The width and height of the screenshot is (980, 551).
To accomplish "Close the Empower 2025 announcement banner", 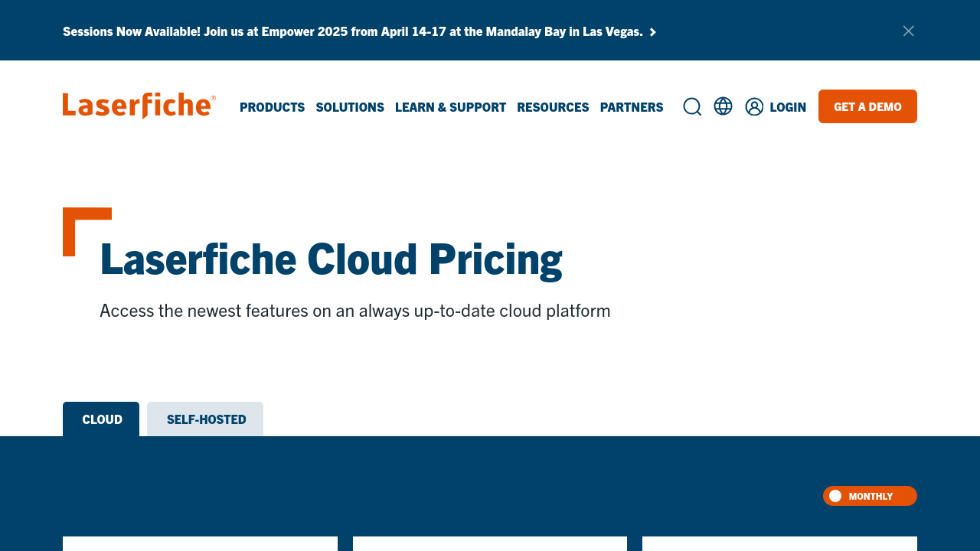I will click(908, 31).
